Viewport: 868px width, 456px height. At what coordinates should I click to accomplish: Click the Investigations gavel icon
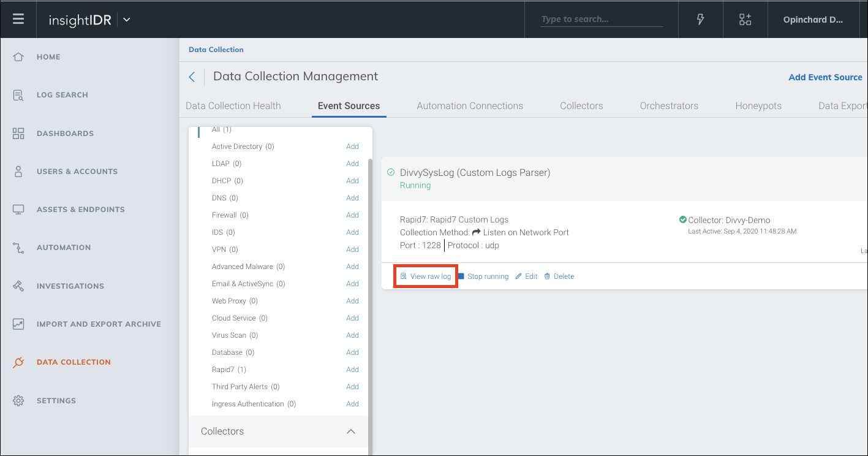[18, 286]
